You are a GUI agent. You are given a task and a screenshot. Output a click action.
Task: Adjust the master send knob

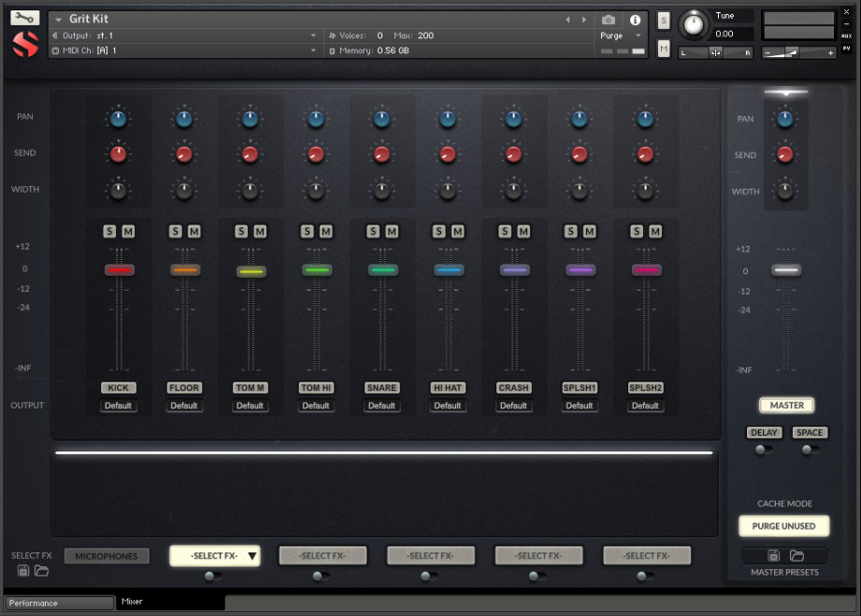[785, 154]
